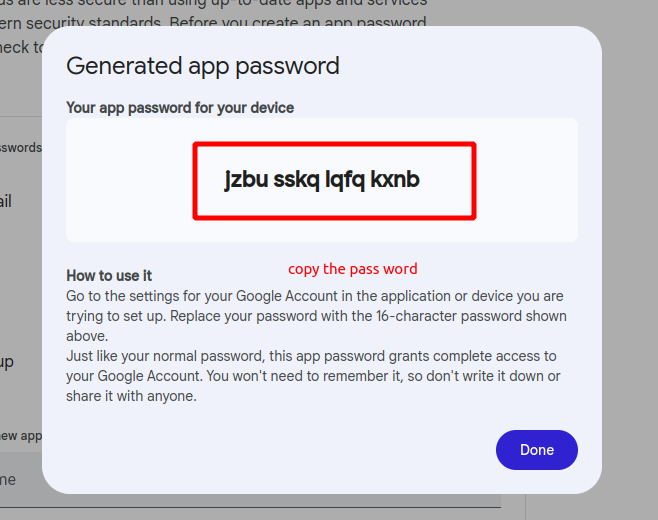Click the partially hidden "asswords" text at left
Screen dimensions: 658x520
[20, 148]
